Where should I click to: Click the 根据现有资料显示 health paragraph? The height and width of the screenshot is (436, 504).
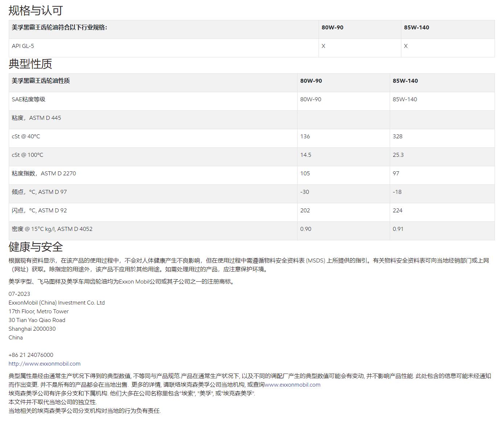249,265
